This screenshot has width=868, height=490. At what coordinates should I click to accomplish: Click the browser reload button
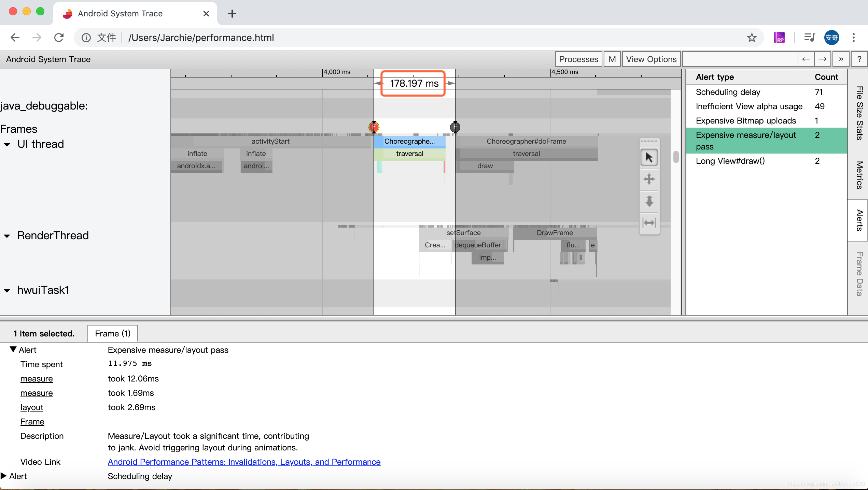pyautogui.click(x=59, y=38)
